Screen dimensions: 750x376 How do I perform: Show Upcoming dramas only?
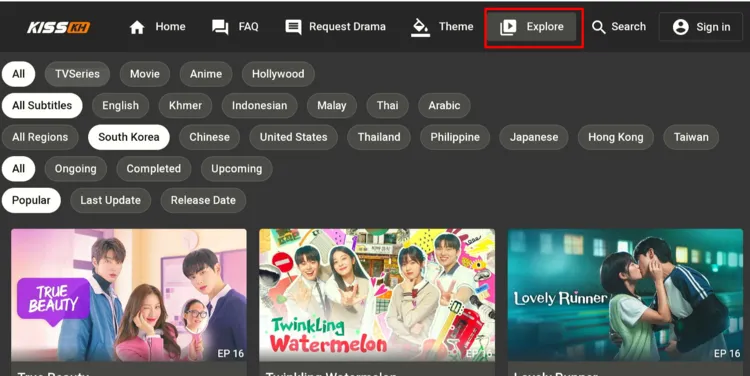(237, 169)
